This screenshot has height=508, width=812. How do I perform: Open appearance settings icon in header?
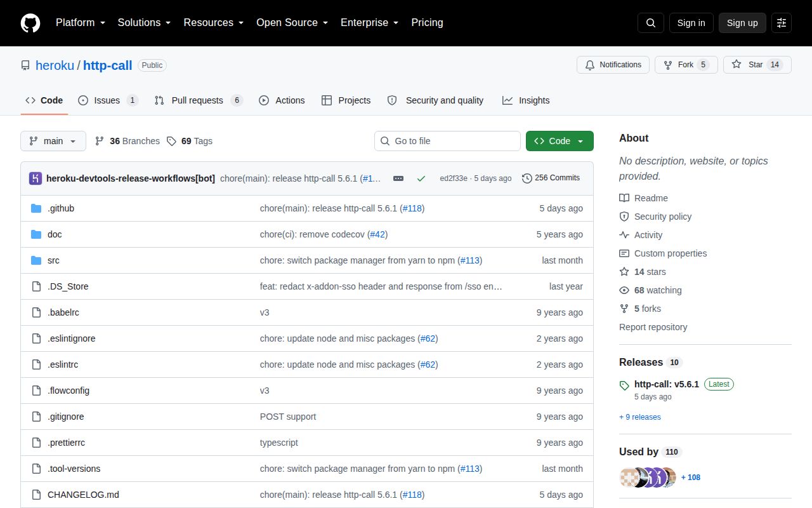click(782, 23)
